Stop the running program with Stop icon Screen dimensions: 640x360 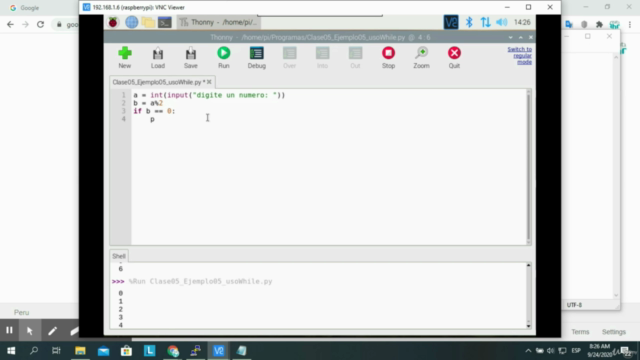click(x=388, y=57)
